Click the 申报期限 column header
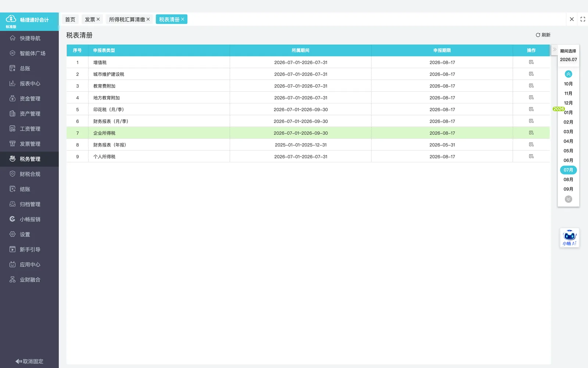Screen dimensions: 588x368 coord(442,50)
